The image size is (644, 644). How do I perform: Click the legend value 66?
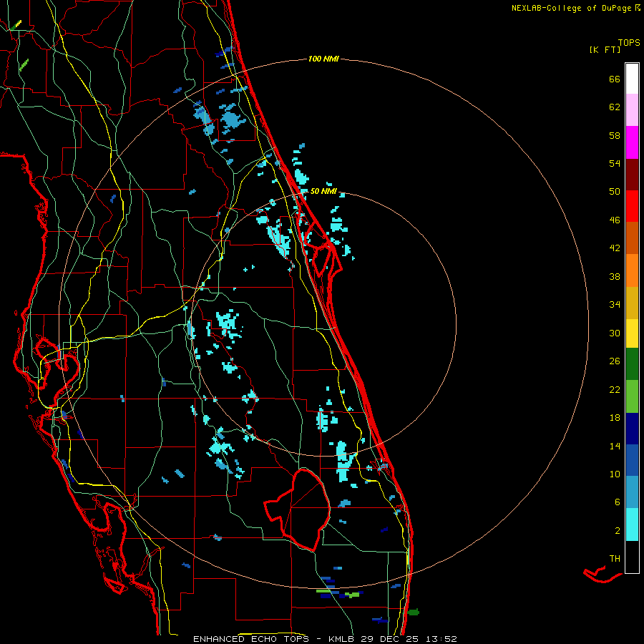click(x=615, y=79)
